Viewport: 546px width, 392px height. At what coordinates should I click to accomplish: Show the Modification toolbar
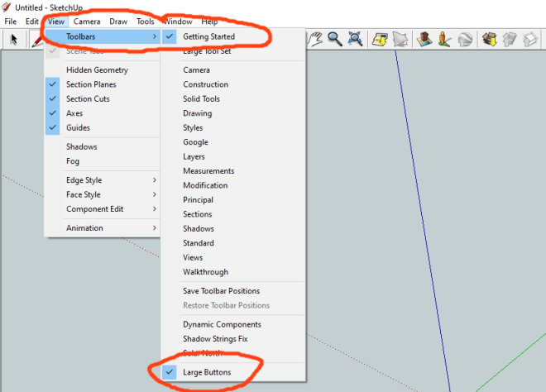pos(233,185)
